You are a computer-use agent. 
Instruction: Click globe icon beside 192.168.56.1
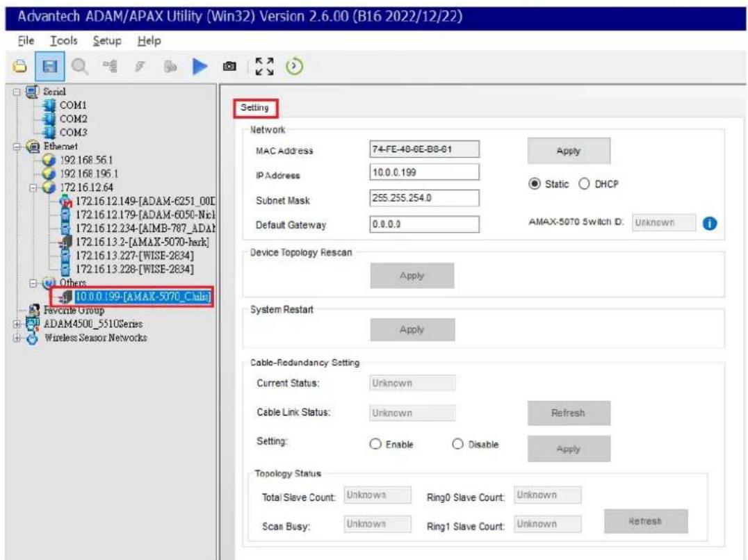click(49, 160)
